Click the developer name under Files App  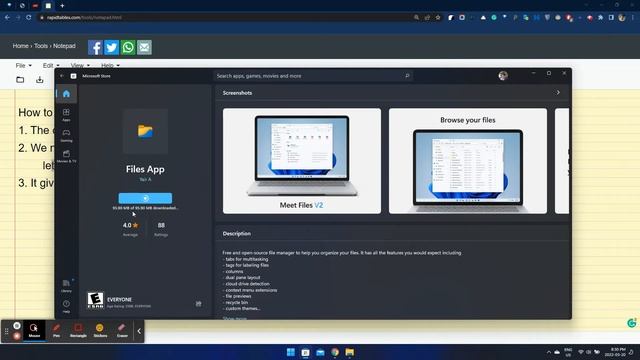pos(145,179)
